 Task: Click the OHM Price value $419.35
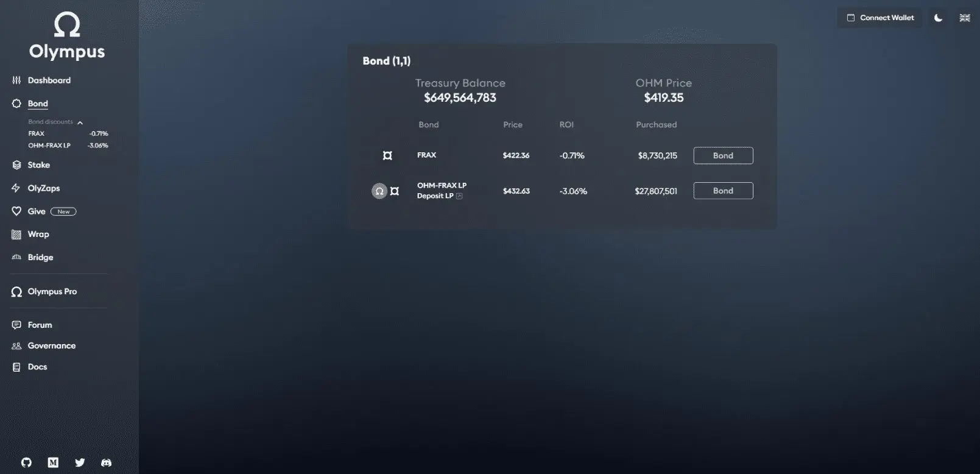(x=664, y=98)
